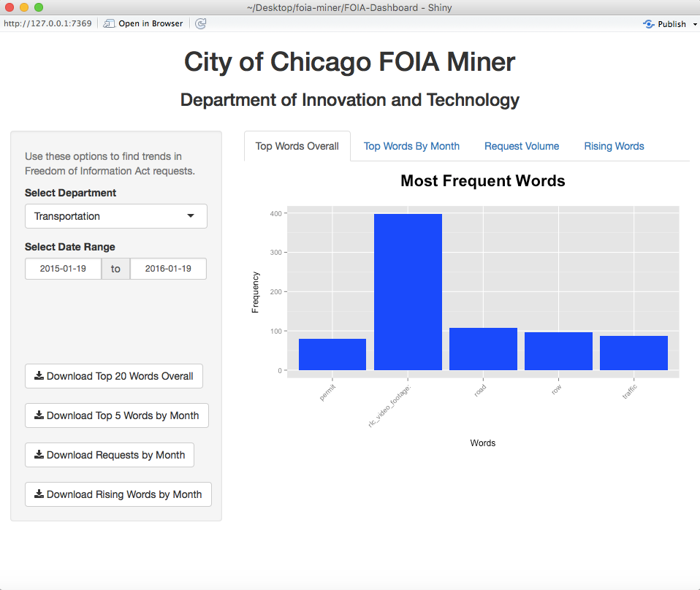Click the download icon on Rising Words button
Screen dimensions: 700x590
(39, 494)
